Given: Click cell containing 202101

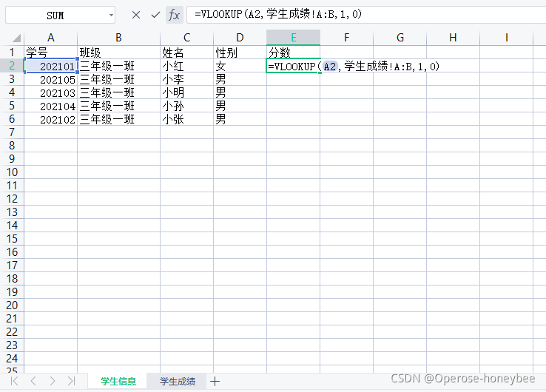Looking at the screenshot, I should coord(51,66).
